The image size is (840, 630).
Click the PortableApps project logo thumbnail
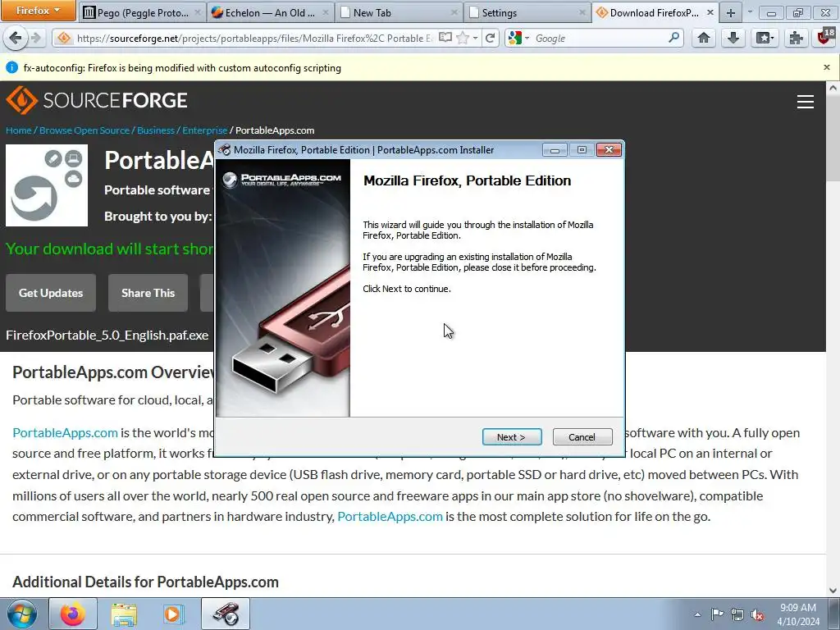pos(47,185)
